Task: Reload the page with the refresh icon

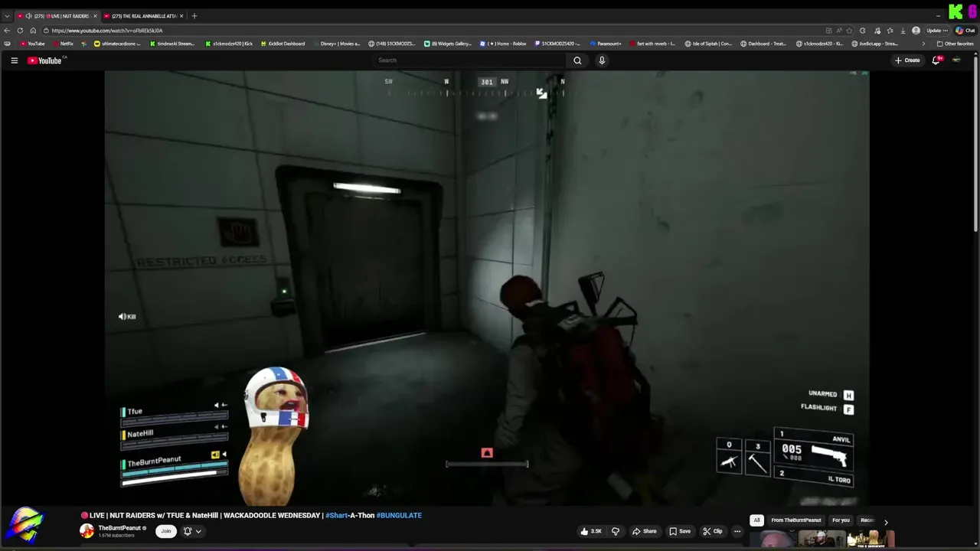Action: point(21,31)
